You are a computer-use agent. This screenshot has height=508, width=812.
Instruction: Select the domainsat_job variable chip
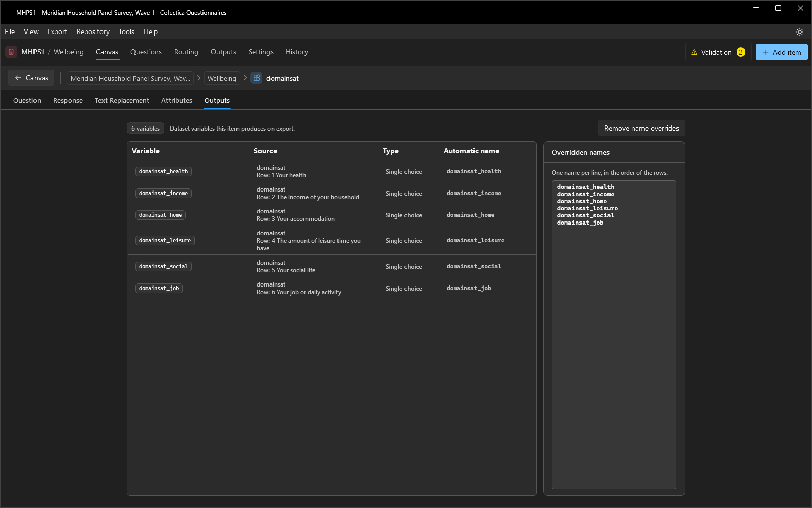click(159, 289)
